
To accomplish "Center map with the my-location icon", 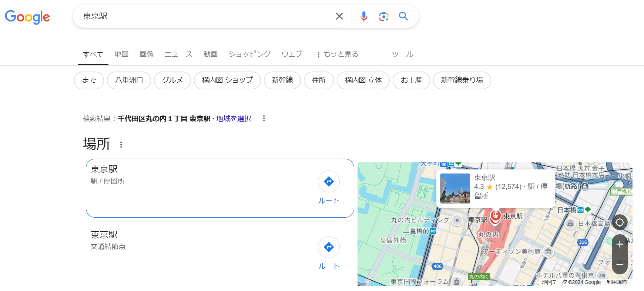I will pyautogui.click(x=620, y=222).
